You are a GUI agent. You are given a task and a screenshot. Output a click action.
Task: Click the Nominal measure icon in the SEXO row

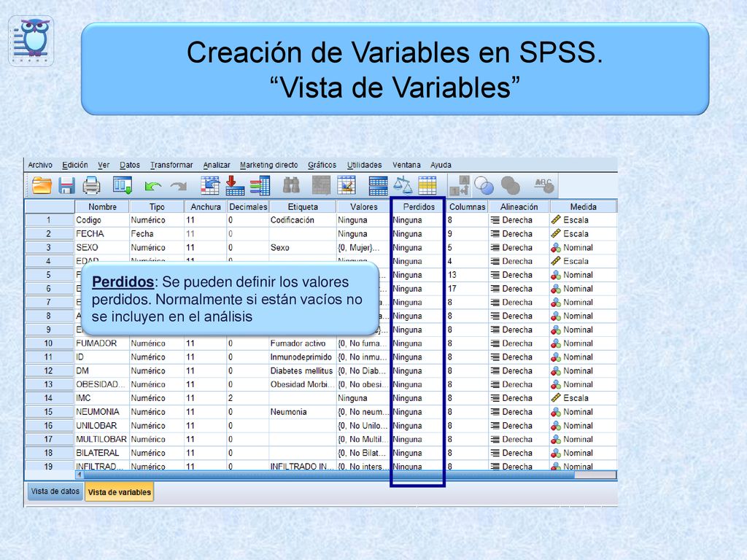555,248
